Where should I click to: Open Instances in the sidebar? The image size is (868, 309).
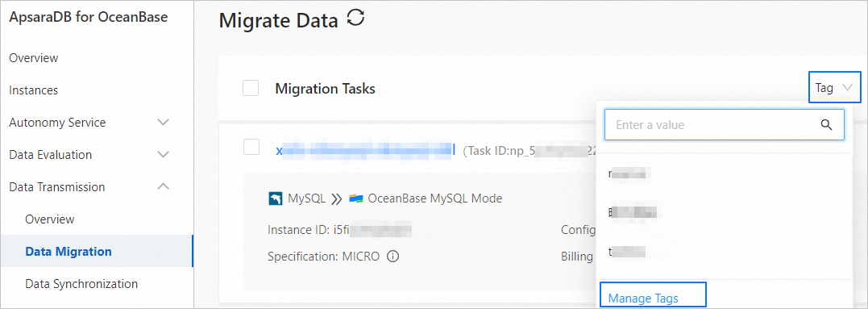(34, 90)
